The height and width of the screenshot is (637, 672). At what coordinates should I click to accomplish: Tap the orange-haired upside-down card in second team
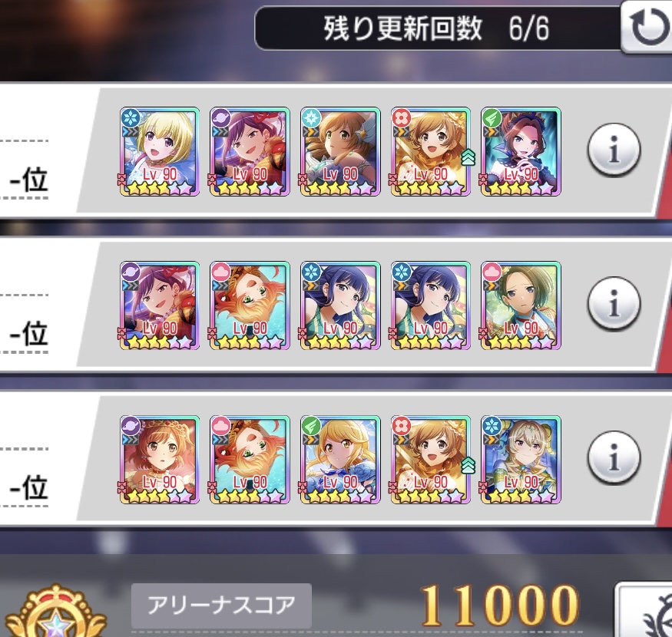pyautogui.click(x=250, y=305)
